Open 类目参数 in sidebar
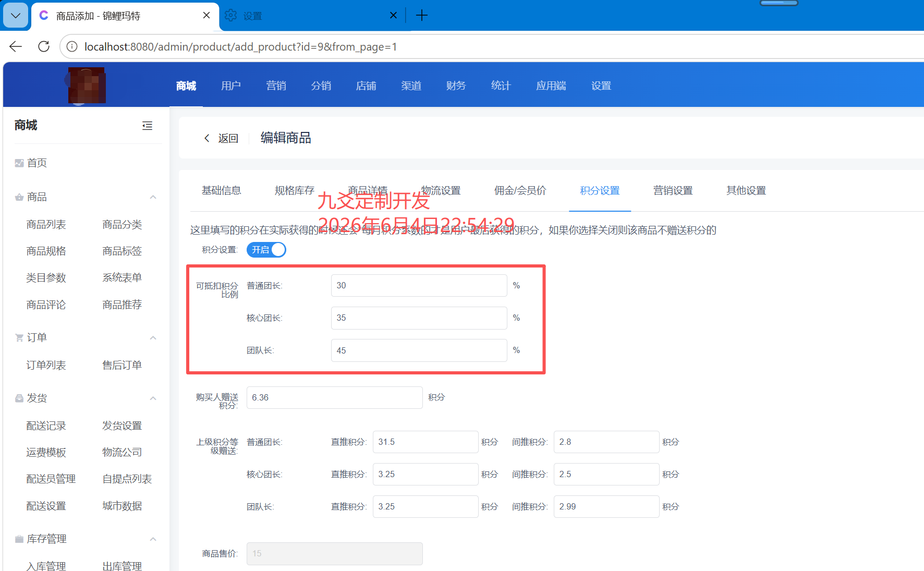924x571 pixels. [46, 277]
